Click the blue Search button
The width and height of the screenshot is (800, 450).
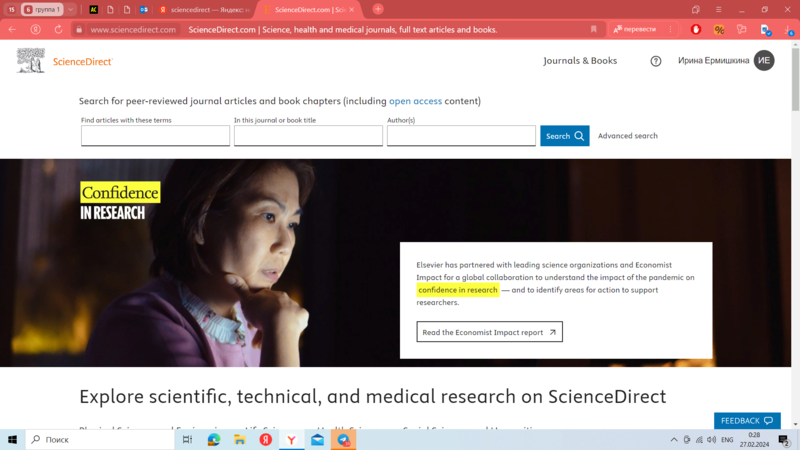click(x=565, y=136)
